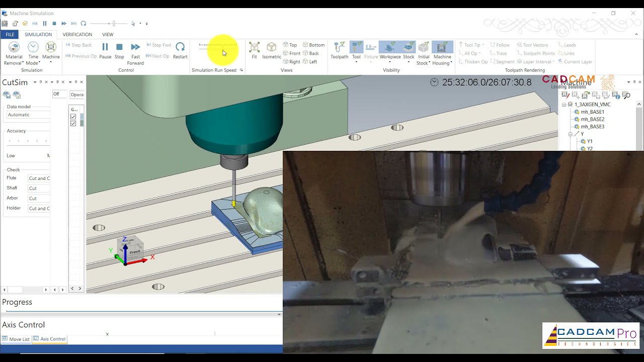The image size is (644, 362).
Task: Open the Machine simulation dropdown
Action: pyautogui.click(x=51, y=53)
